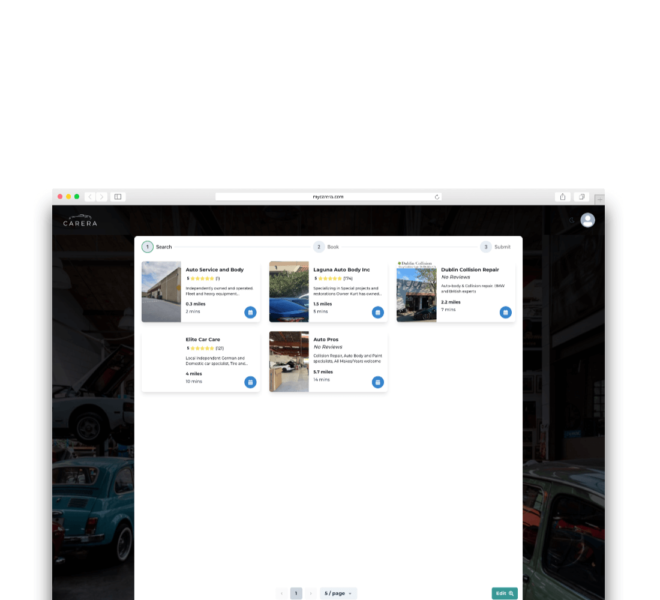660x600 pixels.
Task: Open Dublin Collision Repair photo
Action: pos(416,292)
